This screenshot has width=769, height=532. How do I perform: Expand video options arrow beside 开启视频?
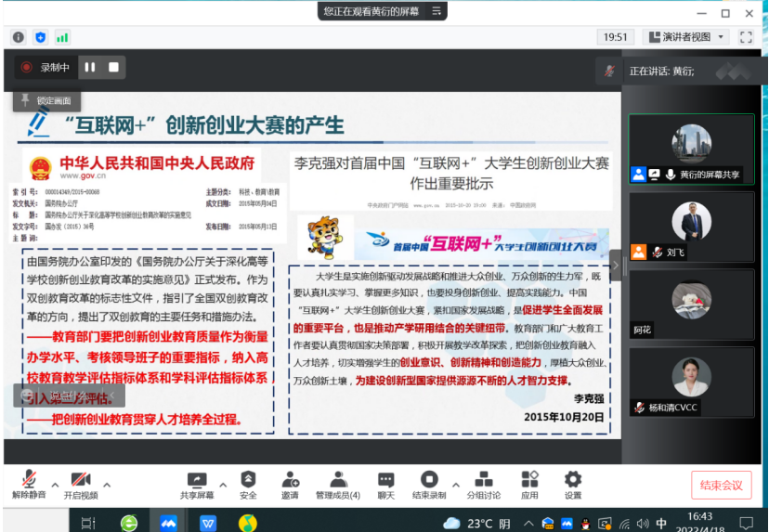tap(107, 484)
